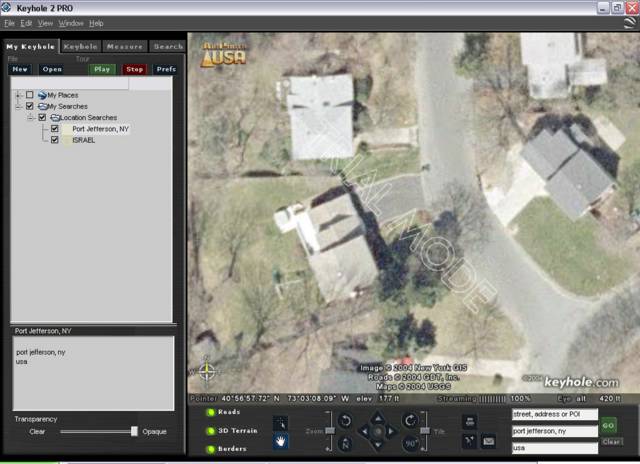Viewport: 640px width, 464px height.
Task: Click the port jefferson, ny city field
Action: 555,431
